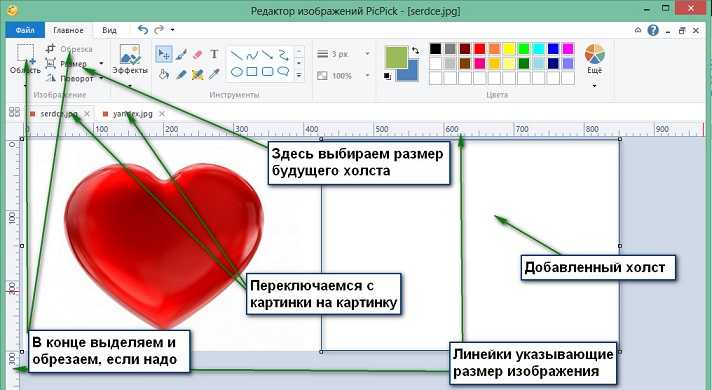Pick the cyan palette swatch
The height and width of the screenshot is (390, 712).
(539, 49)
